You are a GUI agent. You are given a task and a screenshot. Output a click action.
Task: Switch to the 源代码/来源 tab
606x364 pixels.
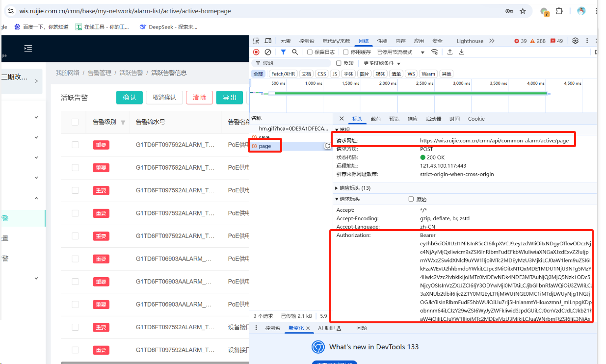coord(336,41)
